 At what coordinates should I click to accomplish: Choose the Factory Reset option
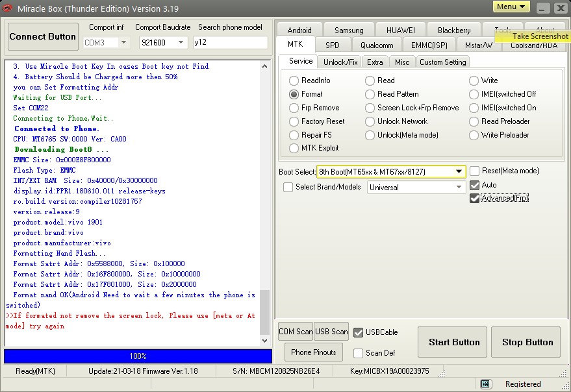294,121
